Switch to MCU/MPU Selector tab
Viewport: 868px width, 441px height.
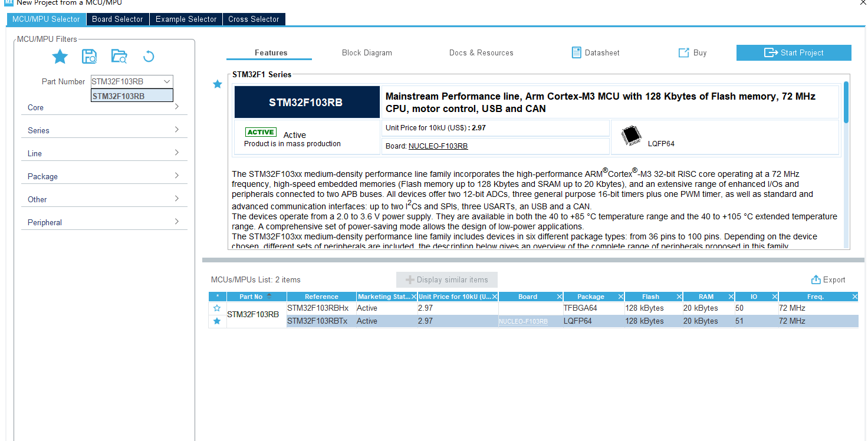click(x=46, y=19)
